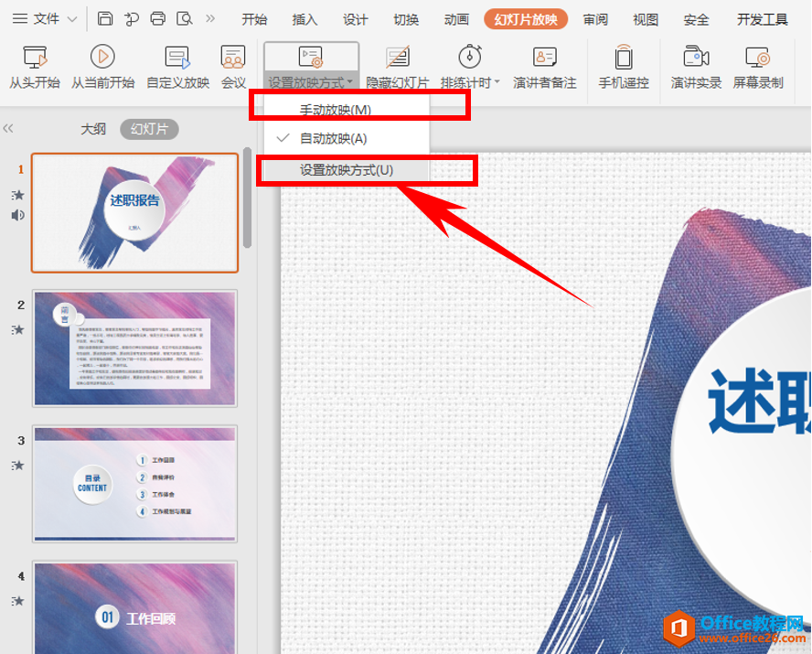Click the animation star beside slide 1
The image size is (812, 654).
pyautogui.click(x=17, y=195)
